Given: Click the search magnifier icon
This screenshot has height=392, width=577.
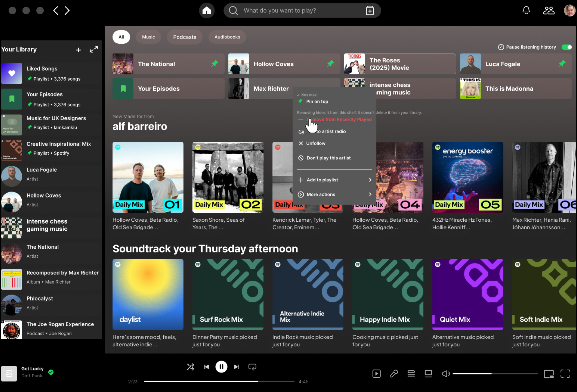Looking at the screenshot, I should 233,10.
